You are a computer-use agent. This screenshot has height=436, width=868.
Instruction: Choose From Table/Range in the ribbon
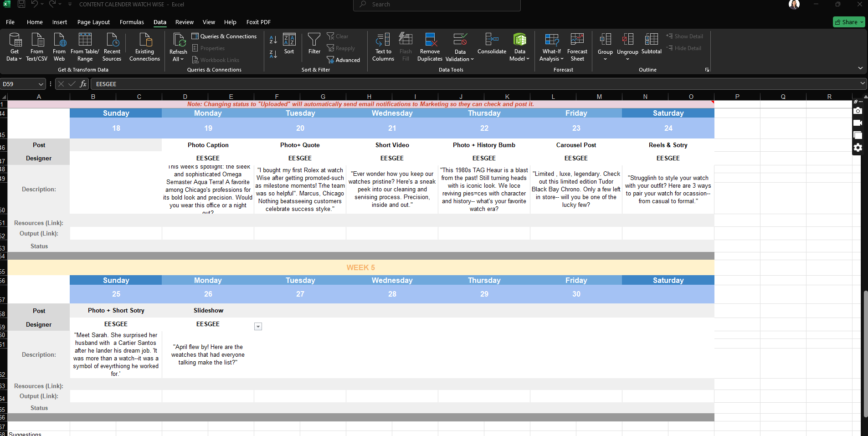[85, 47]
